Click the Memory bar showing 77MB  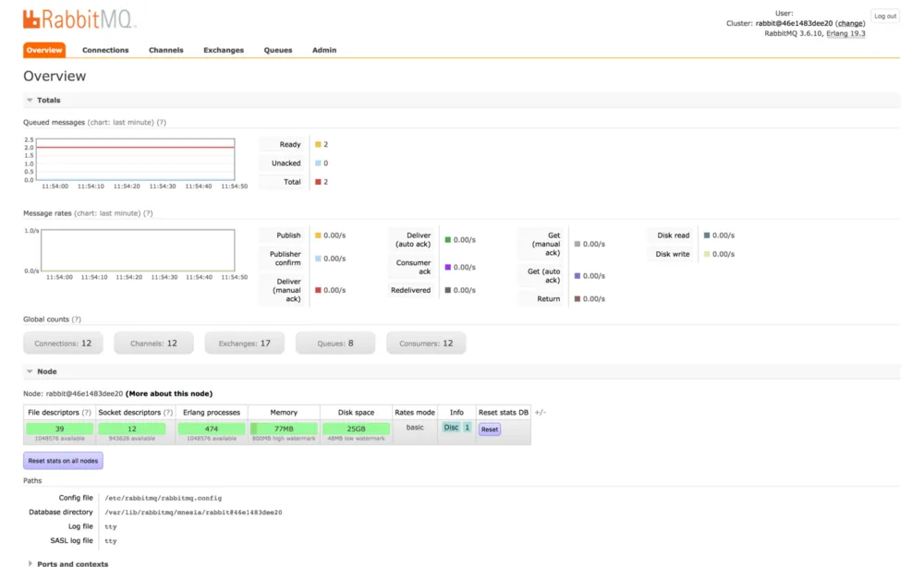(284, 429)
